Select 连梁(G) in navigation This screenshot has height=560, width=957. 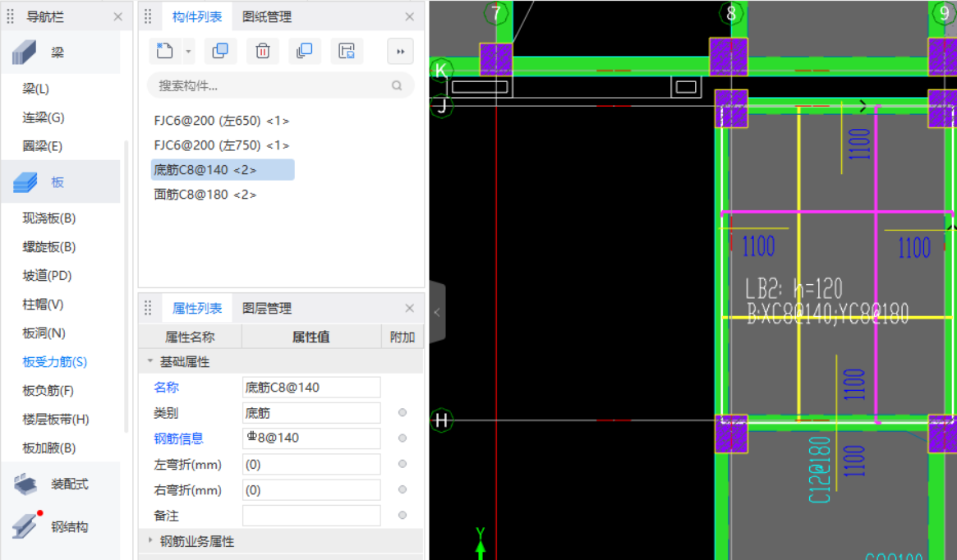point(44,117)
